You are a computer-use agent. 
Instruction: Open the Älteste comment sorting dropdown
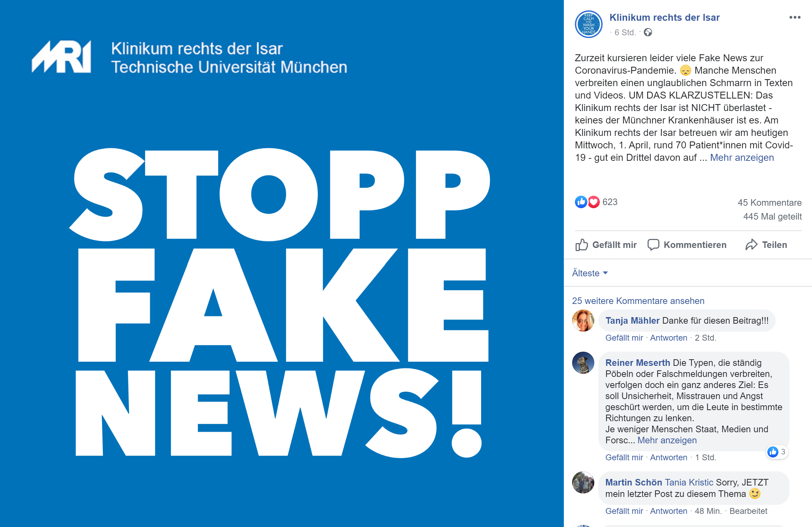(590, 273)
